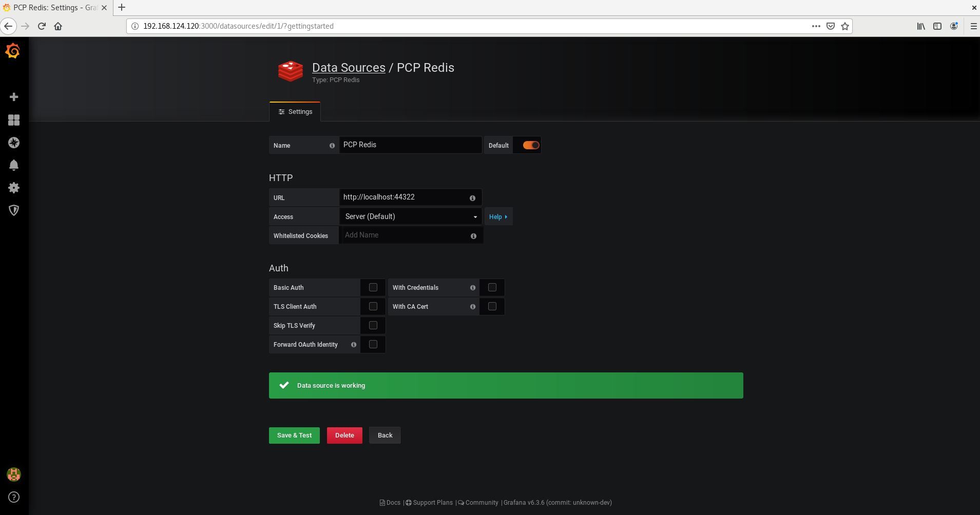Image resolution: width=980 pixels, height=515 pixels.
Task: Open the Community footer link
Action: coord(478,503)
